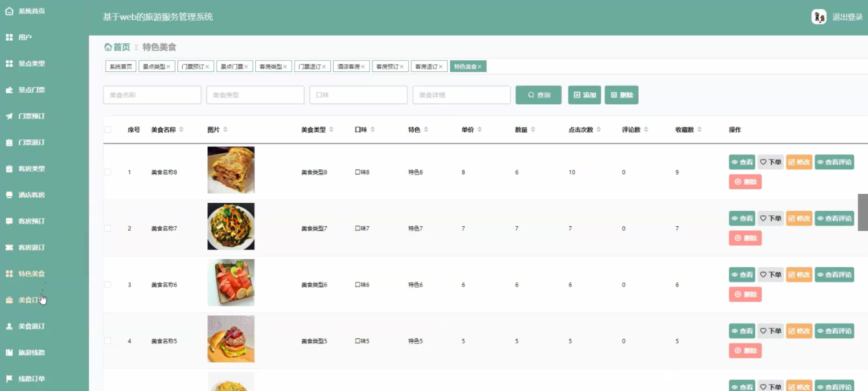Open the food image of 美食名称8
Viewport: 868px width, 391px height.
[231, 170]
